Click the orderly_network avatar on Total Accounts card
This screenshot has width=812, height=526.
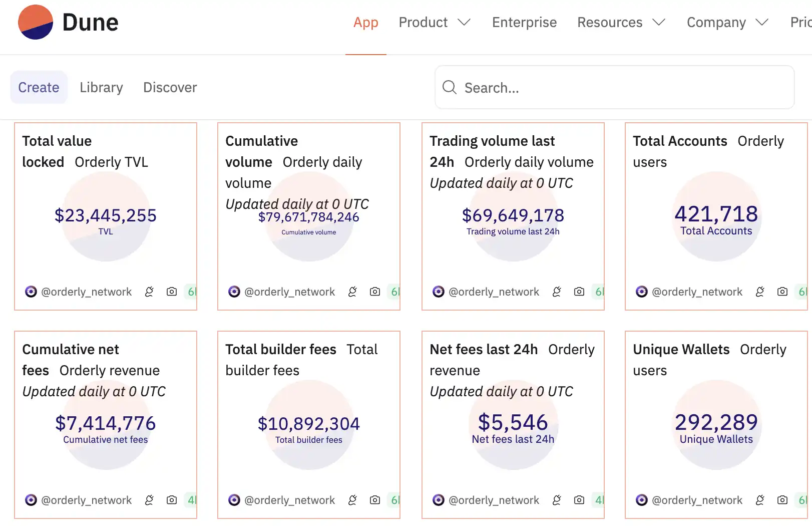click(x=641, y=292)
